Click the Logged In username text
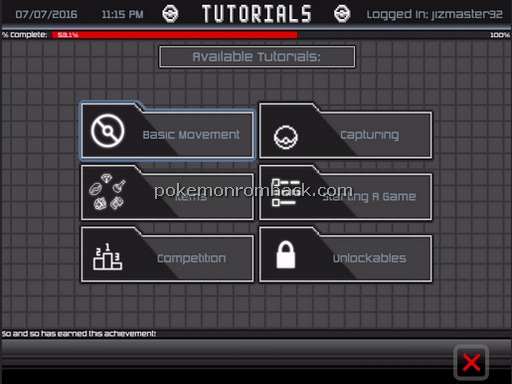This screenshot has height=384, width=512. [x=434, y=14]
